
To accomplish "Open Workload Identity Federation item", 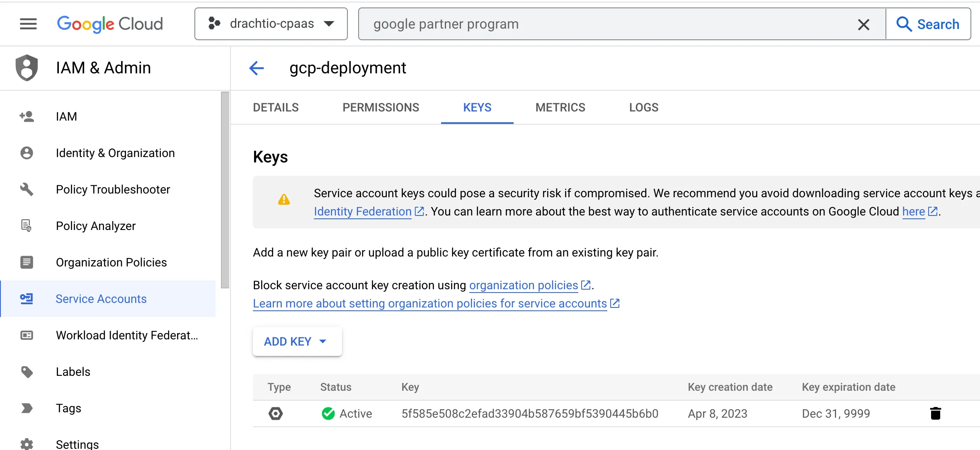I will (x=108, y=335).
